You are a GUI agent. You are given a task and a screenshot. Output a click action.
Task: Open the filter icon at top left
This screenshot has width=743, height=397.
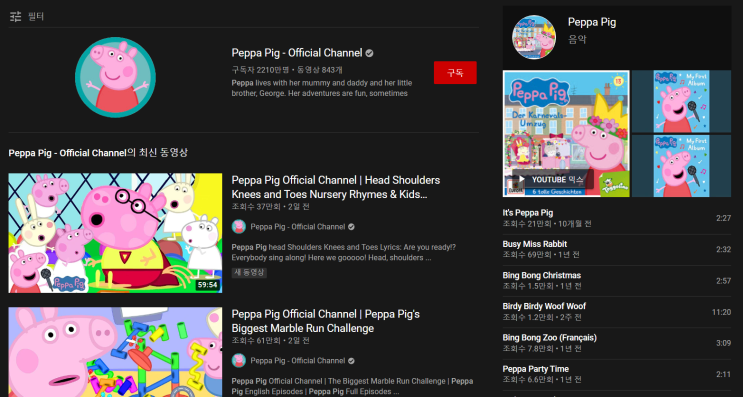(x=16, y=17)
